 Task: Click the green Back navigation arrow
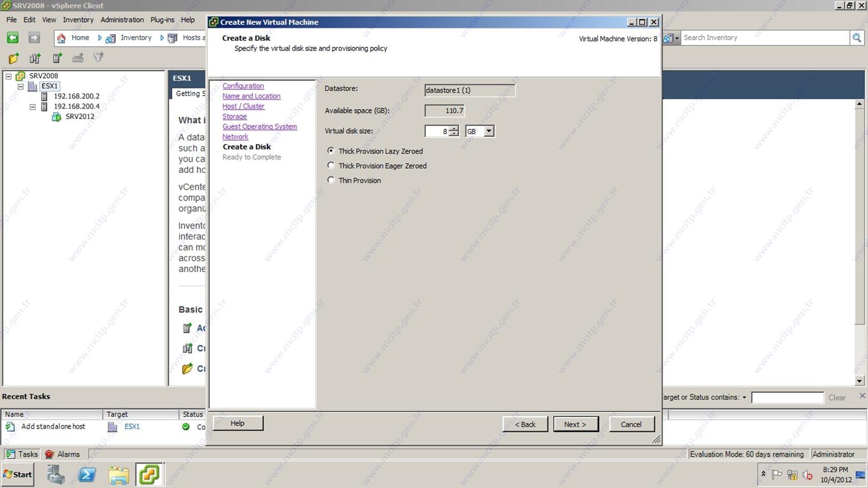pyautogui.click(x=13, y=38)
